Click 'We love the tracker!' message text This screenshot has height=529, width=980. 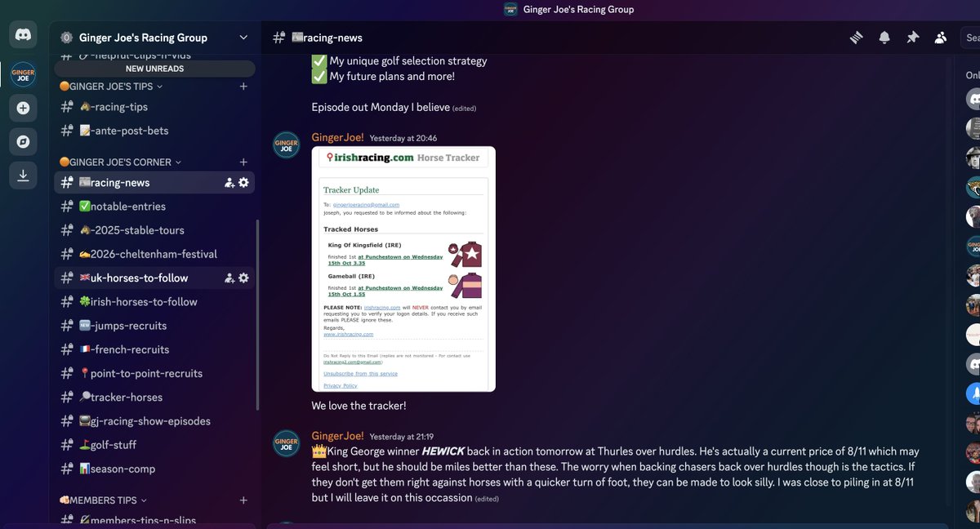click(359, 406)
